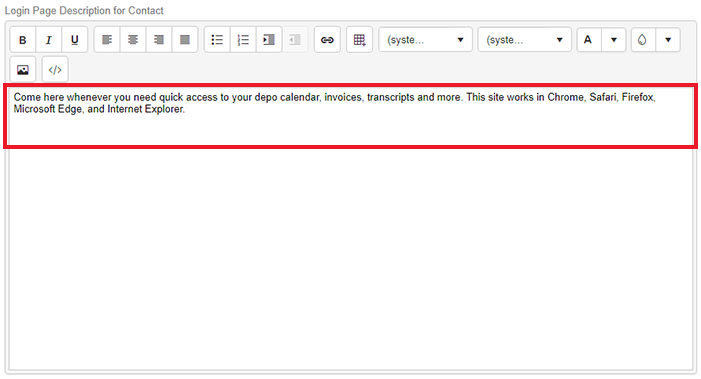The image size is (701, 379).
Task: Expand font color picker arrow
Action: [614, 40]
